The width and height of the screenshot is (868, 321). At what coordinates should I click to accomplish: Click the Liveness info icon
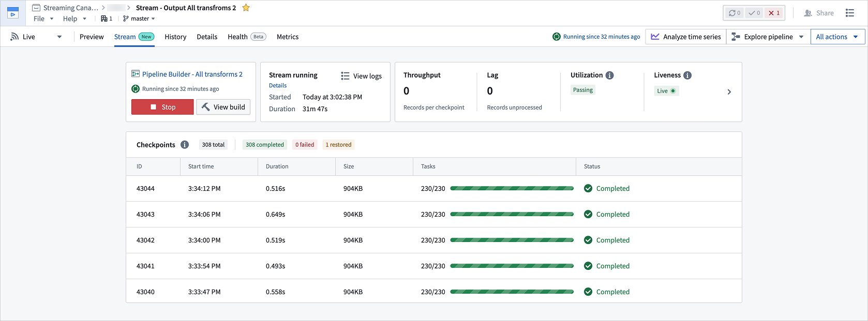[687, 75]
